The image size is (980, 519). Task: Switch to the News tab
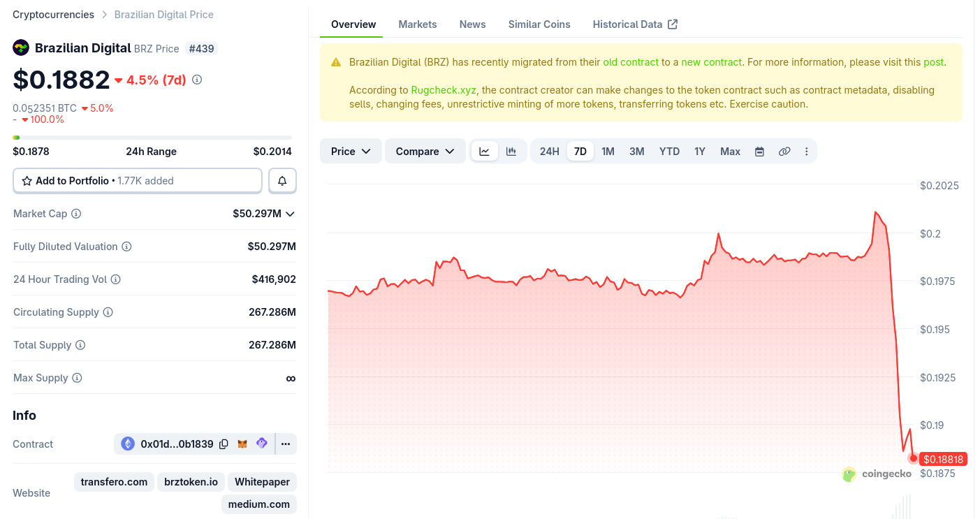click(473, 24)
